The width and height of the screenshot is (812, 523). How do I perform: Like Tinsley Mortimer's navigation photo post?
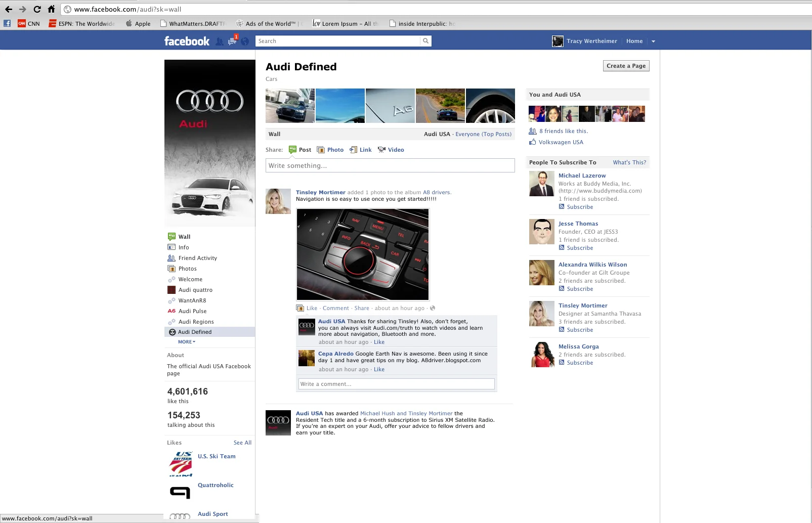pyautogui.click(x=312, y=308)
